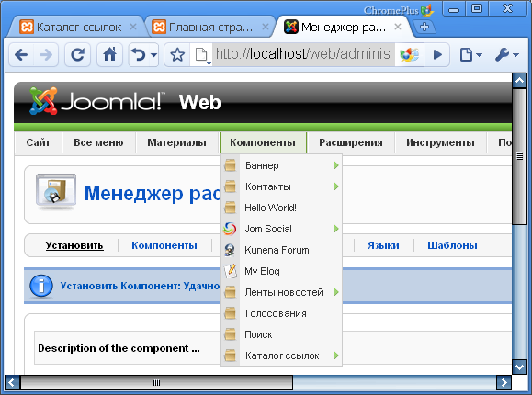The width and height of the screenshot is (532, 395).
Task: Open the browser home page icon
Action: pos(109,54)
